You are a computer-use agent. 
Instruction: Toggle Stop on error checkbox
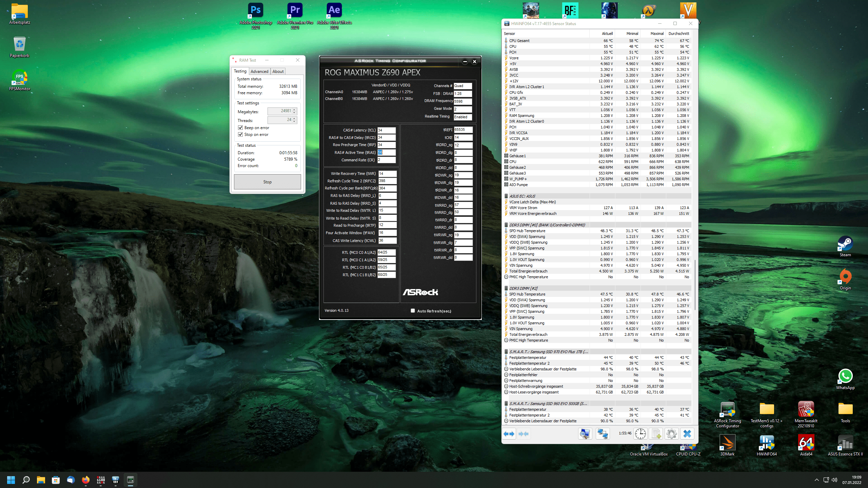coord(240,135)
